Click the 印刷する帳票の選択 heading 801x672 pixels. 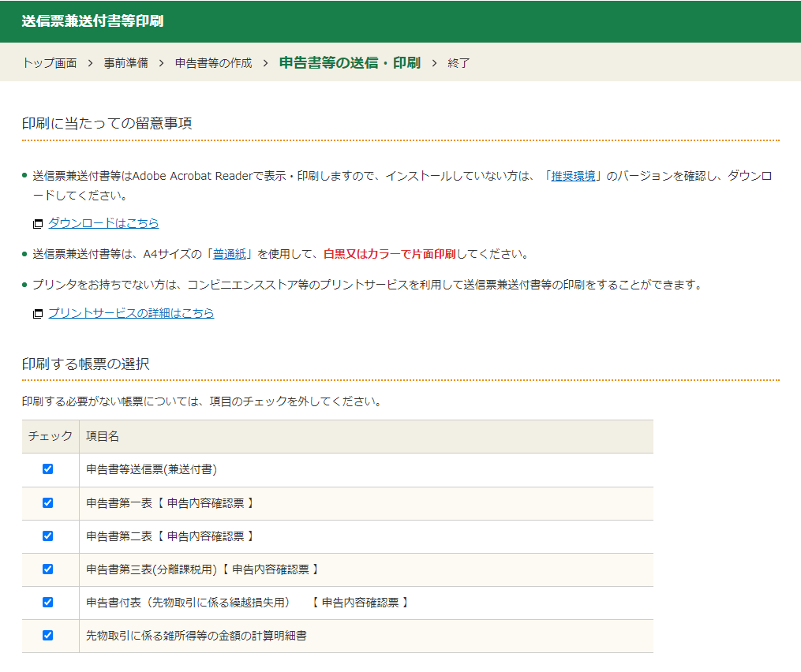point(85,364)
